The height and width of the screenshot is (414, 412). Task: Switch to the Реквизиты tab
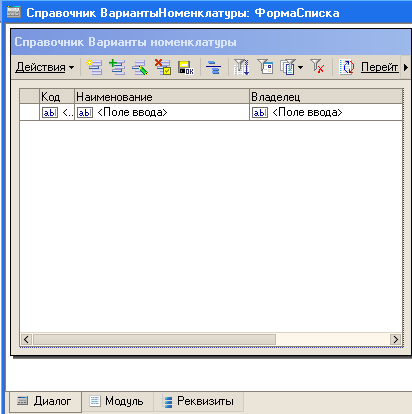tap(199, 401)
